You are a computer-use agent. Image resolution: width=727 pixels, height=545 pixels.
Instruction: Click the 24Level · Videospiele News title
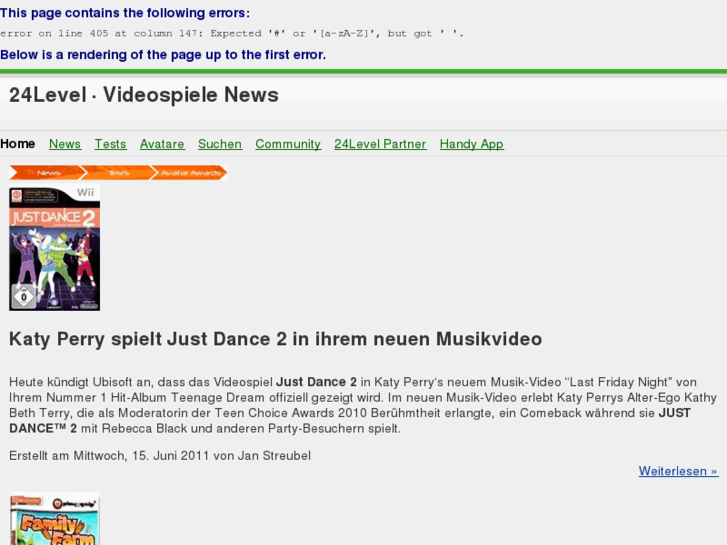coord(144,95)
